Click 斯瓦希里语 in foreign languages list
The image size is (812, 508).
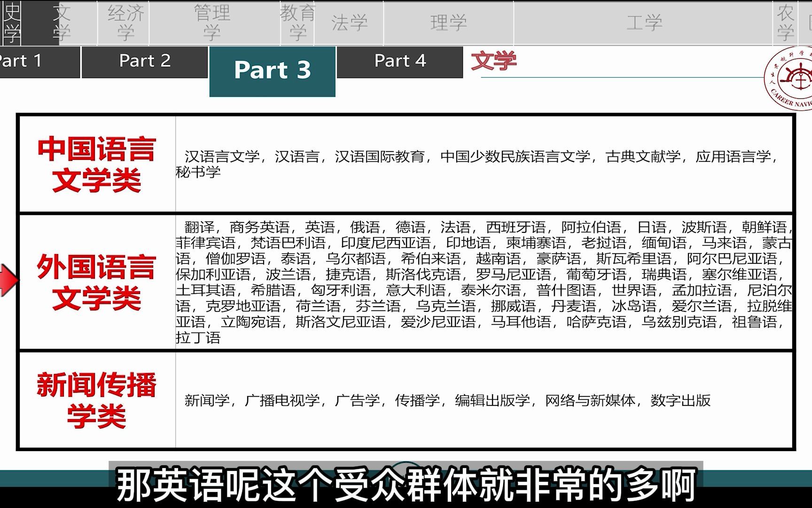coord(634,259)
